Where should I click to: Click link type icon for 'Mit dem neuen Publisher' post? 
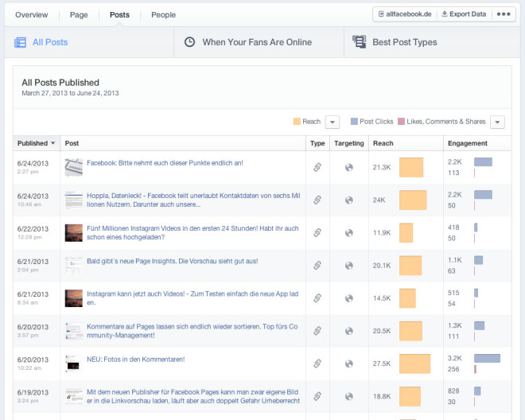point(317,396)
